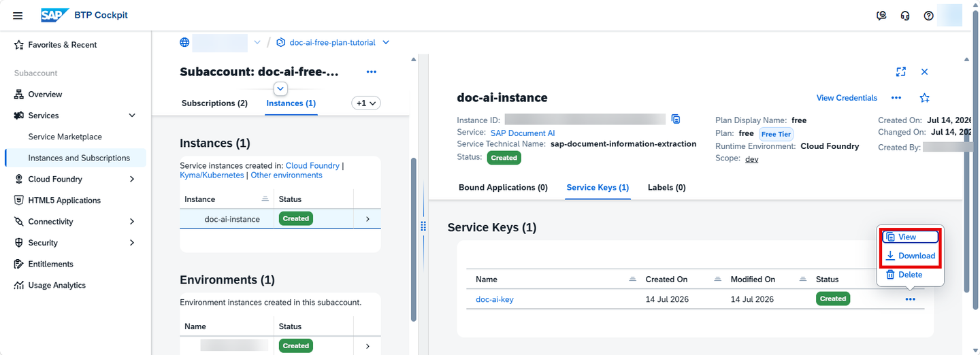980x355 pixels.
Task: Switch to Instances (1) tab
Action: pos(291,103)
